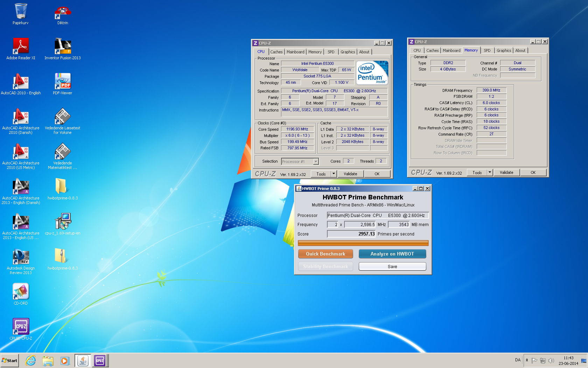The image size is (588, 368).
Task: Click the network tray icon
Action: click(543, 361)
